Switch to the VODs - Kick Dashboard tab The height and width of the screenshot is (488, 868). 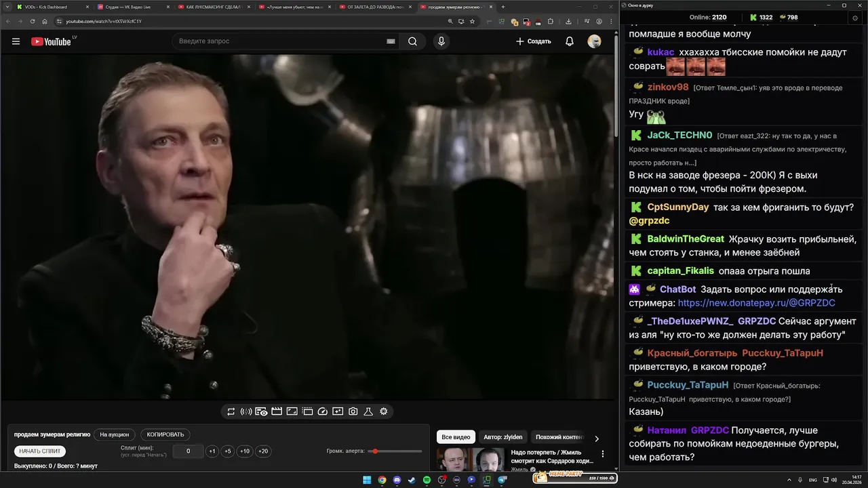[x=51, y=7]
